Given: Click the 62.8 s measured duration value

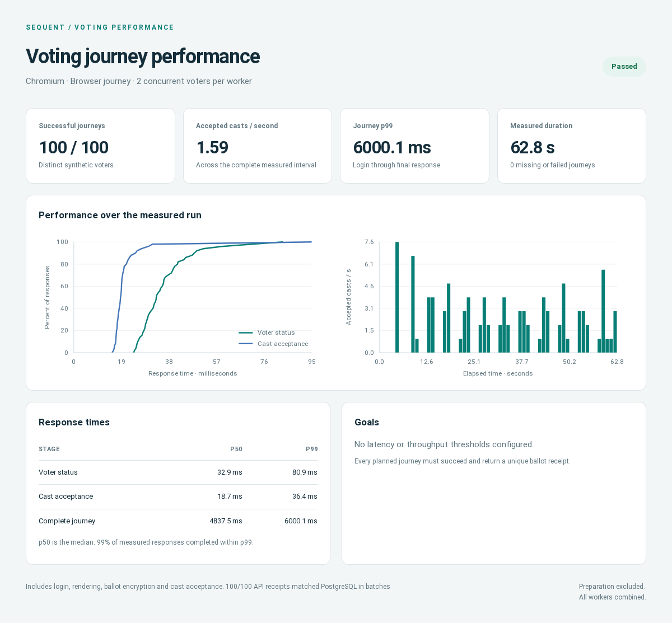Looking at the screenshot, I should tap(533, 147).
